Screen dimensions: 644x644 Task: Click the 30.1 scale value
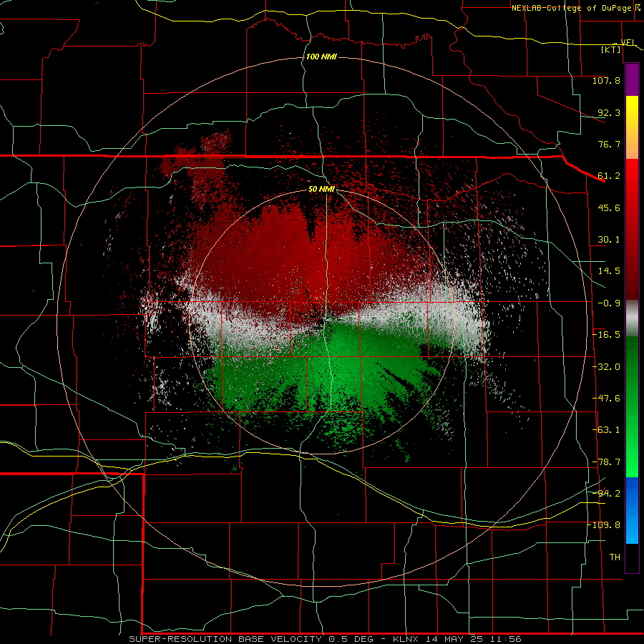point(609,240)
